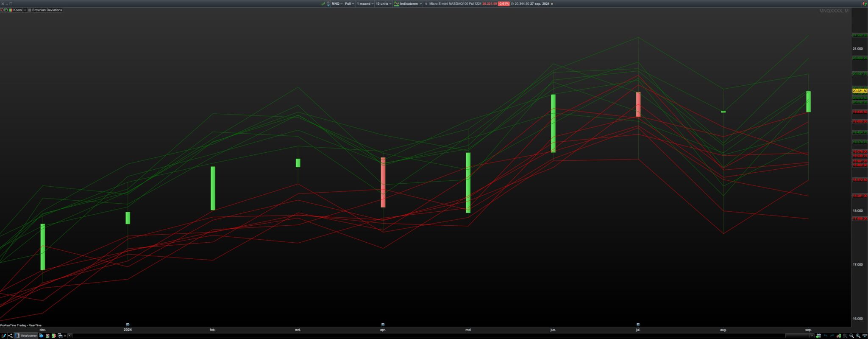
Task: Open the instrument info icon before Micro E-mini
Action: (426, 4)
